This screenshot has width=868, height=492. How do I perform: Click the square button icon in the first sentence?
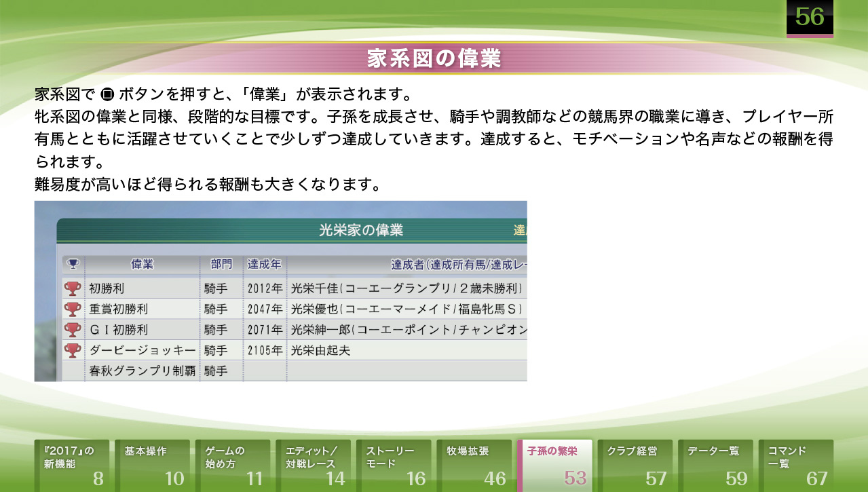(x=107, y=93)
